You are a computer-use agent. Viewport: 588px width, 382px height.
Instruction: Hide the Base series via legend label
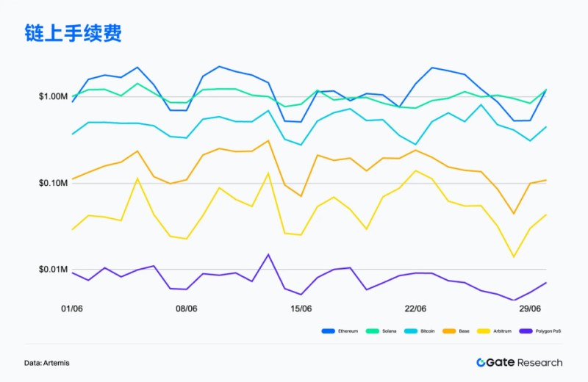464,331
